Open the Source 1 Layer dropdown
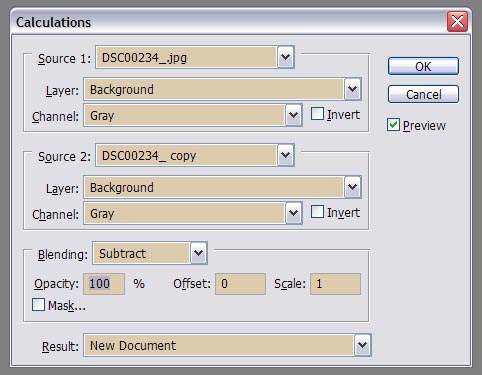Screen dimensions: 482x375 coord(222,89)
